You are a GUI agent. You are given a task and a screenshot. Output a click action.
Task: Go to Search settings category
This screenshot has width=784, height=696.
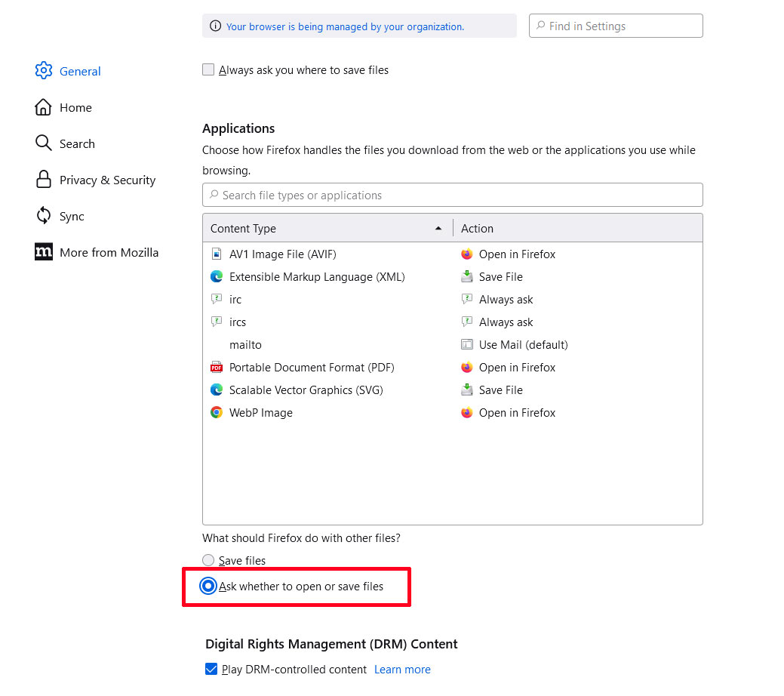pos(77,143)
